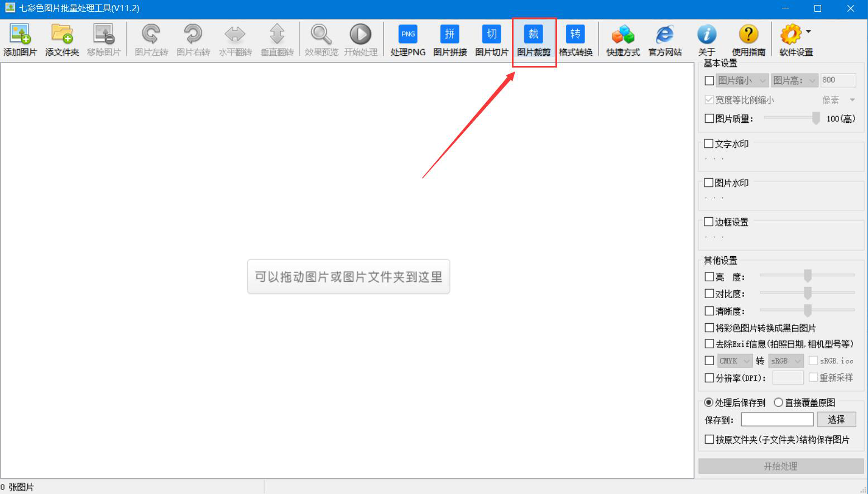The width and height of the screenshot is (868, 494).
Task: Click the 分辨率 DPI input field
Action: [x=788, y=378]
